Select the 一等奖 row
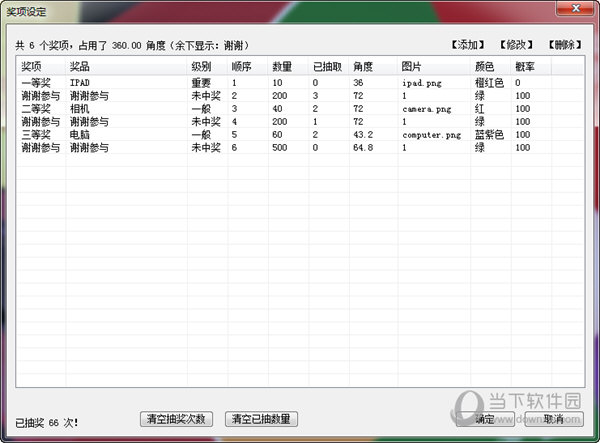The width and height of the screenshot is (600, 443). 300,83
